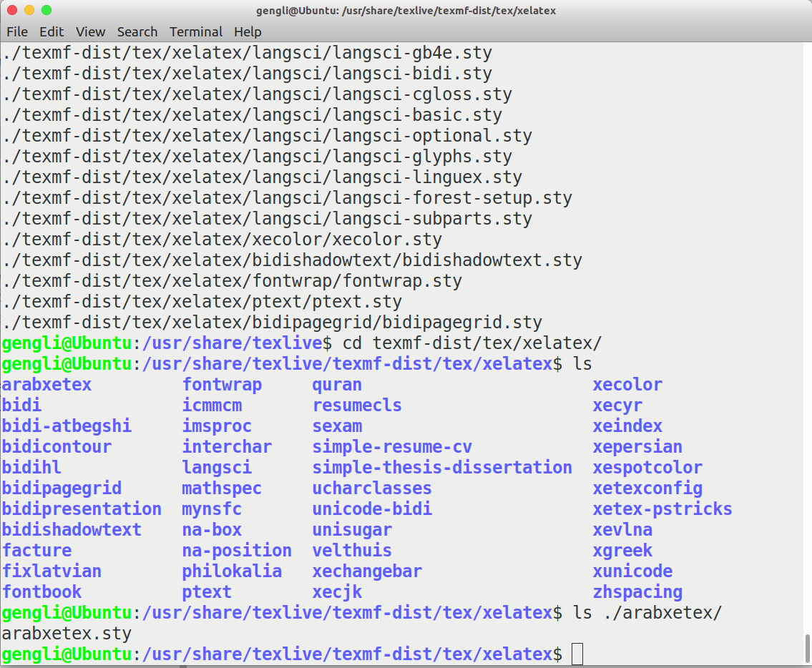
Task: Select the simple-thesis-dissertation directory name
Action: 441,467
